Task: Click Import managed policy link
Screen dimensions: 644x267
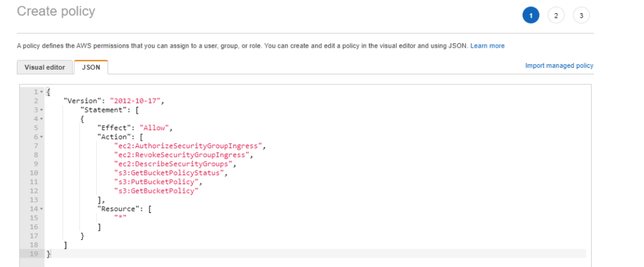Action: click(559, 65)
